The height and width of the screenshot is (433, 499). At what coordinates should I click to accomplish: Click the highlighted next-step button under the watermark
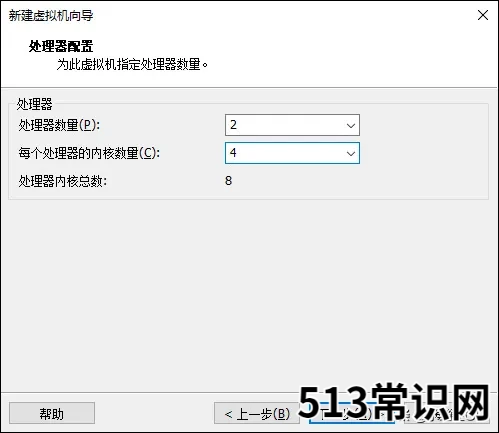352,413
